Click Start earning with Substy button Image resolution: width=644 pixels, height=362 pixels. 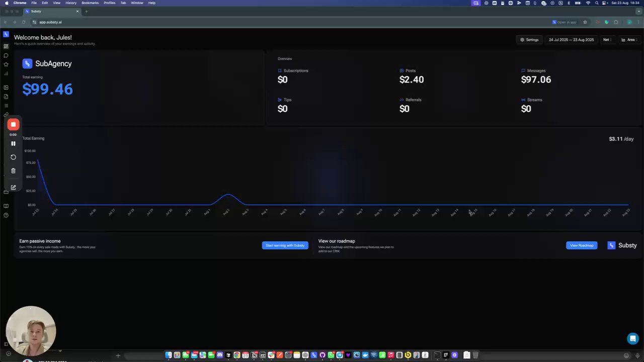point(285,245)
